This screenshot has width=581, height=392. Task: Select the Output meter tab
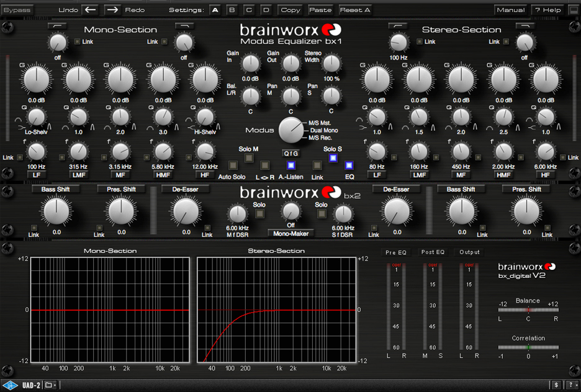469,252
